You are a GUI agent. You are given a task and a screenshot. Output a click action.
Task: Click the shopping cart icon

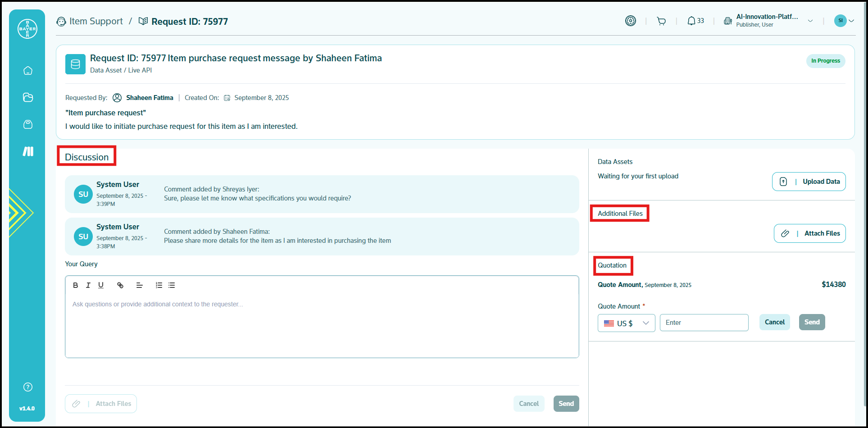[x=661, y=21]
